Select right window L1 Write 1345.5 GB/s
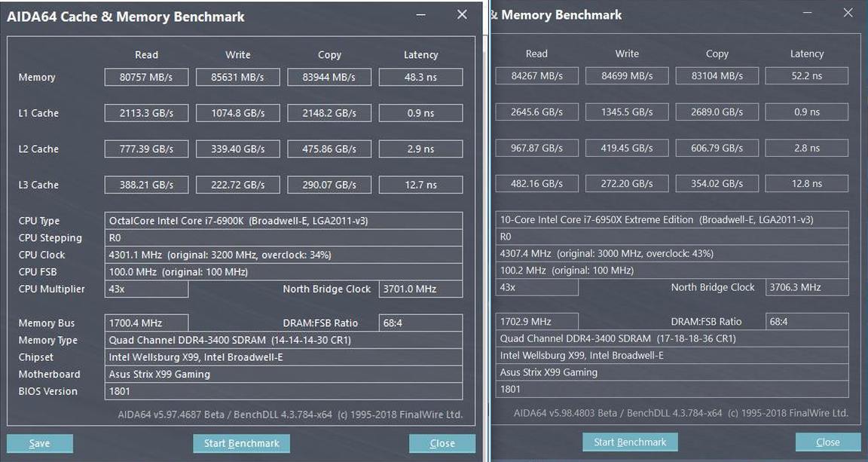The image size is (868, 462). (627, 112)
